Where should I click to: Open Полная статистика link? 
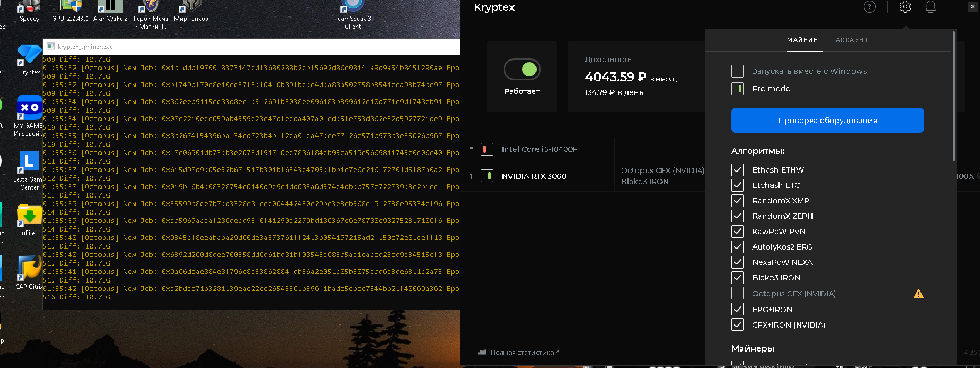[524, 352]
